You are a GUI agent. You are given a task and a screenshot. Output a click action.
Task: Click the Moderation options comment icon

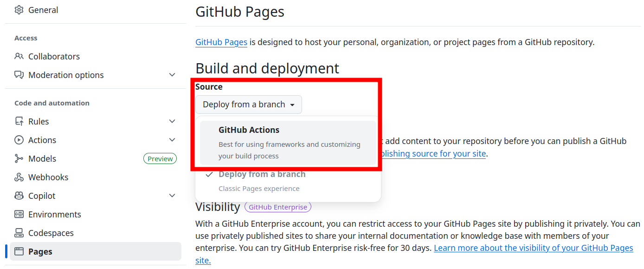pyautogui.click(x=19, y=75)
